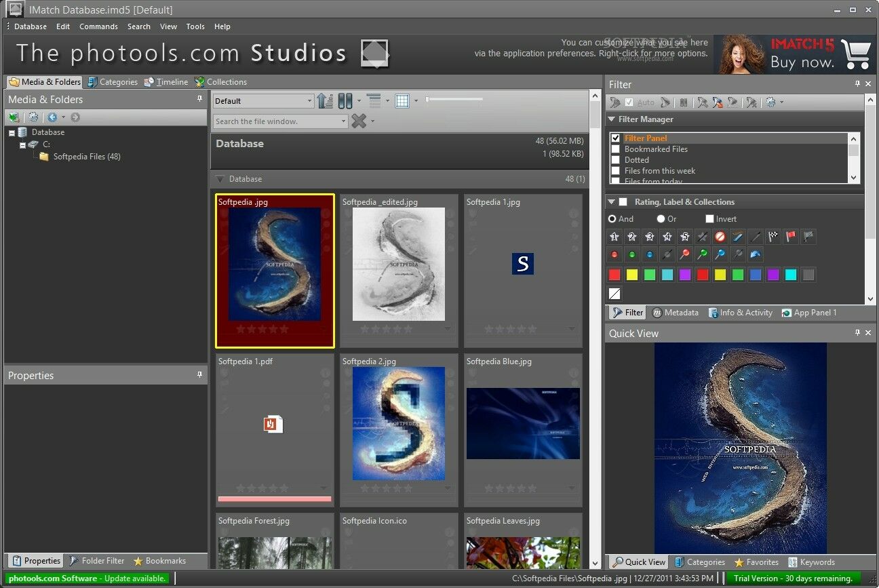Open the Info & Activity tab
879x588 pixels.
(740, 313)
